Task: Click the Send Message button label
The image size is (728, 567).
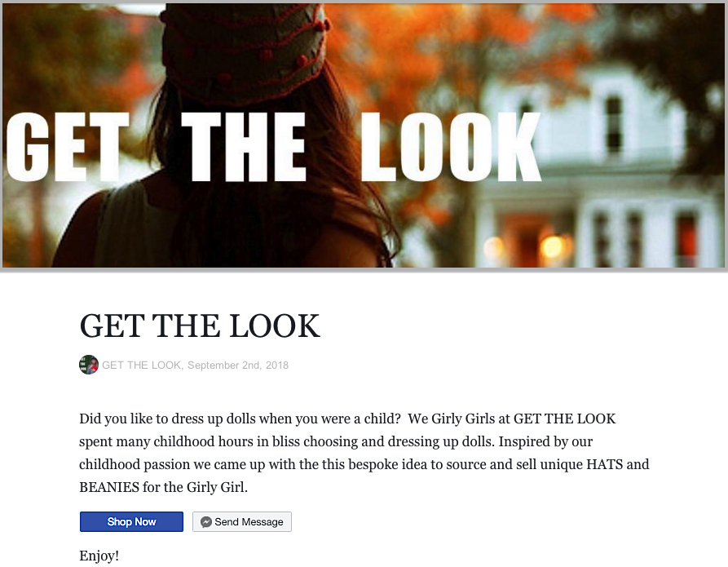Action: point(249,522)
